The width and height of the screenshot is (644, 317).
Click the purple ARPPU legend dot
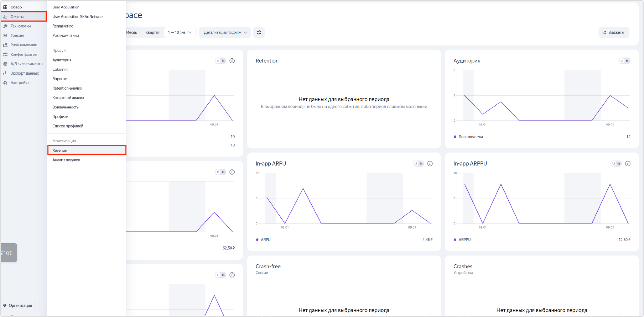[x=455, y=240]
